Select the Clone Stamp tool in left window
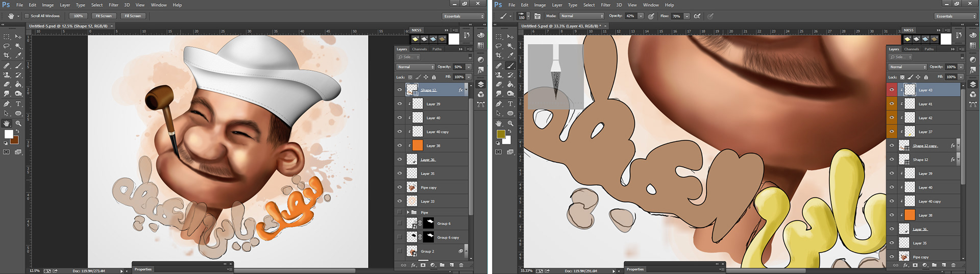 (x=7, y=75)
